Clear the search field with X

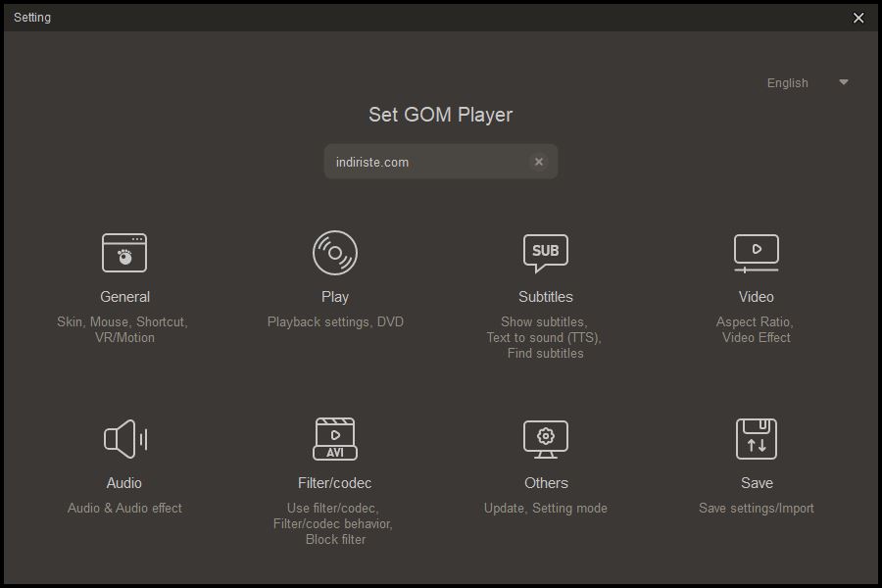pos(538,162)
